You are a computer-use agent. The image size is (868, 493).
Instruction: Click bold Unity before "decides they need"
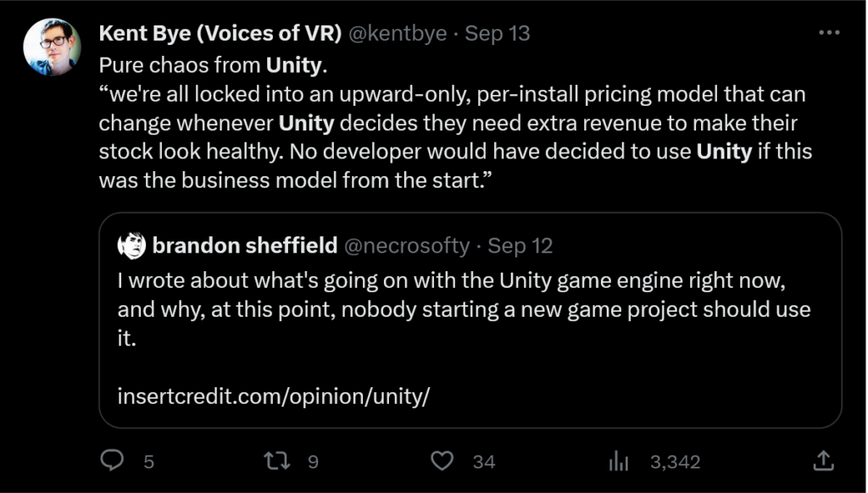tap(307, 124)
